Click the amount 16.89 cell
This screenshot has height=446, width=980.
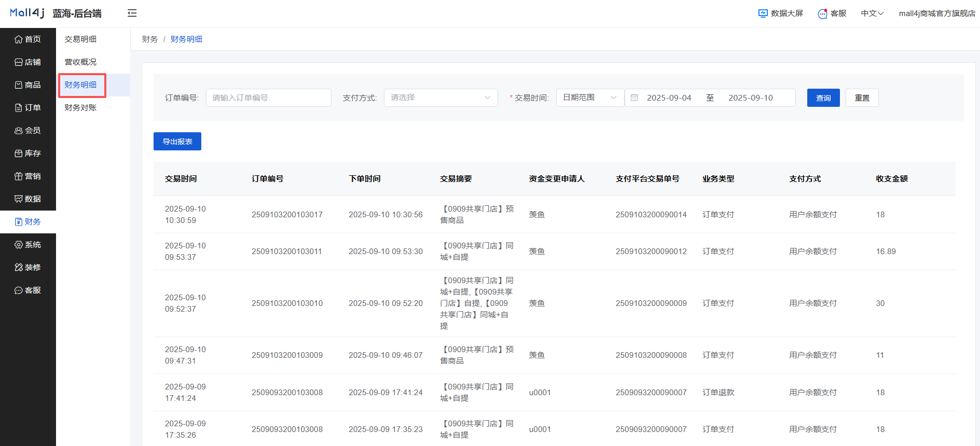[x=886, y=252]
